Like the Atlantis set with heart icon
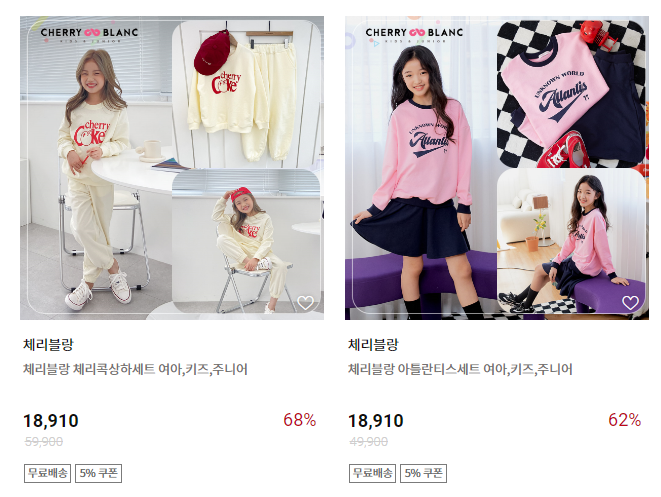 coord(630,302)
